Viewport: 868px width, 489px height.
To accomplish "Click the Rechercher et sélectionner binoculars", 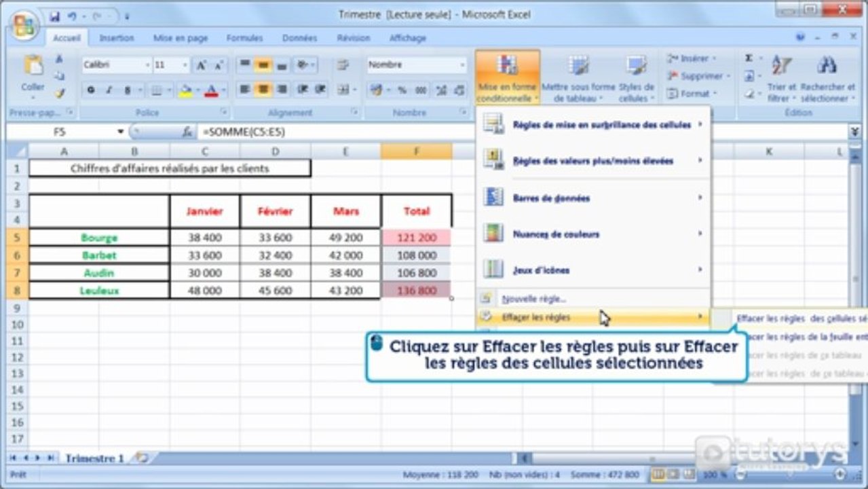I will click(x=827, y=78).
